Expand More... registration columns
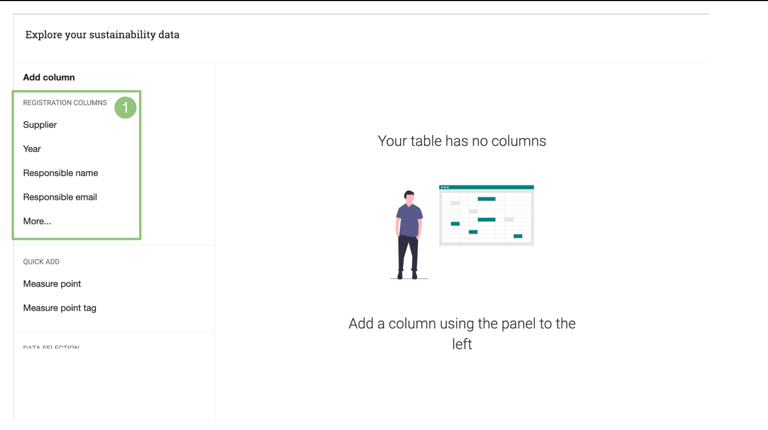Image resolution: width=768 pixels, height=430 pixels. tap(37, 221)
